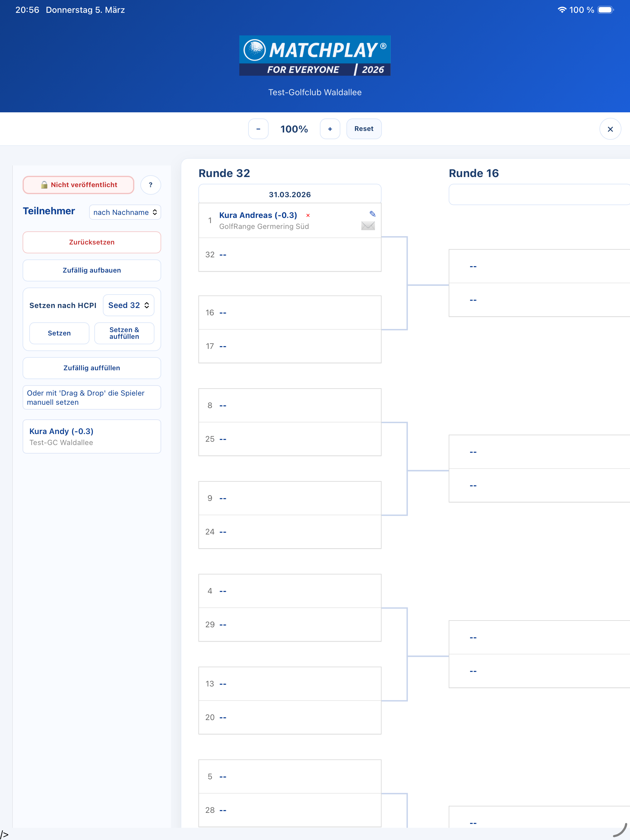
Task: Click the 'Teilnehmer' heading
Action: pos(49,211)
